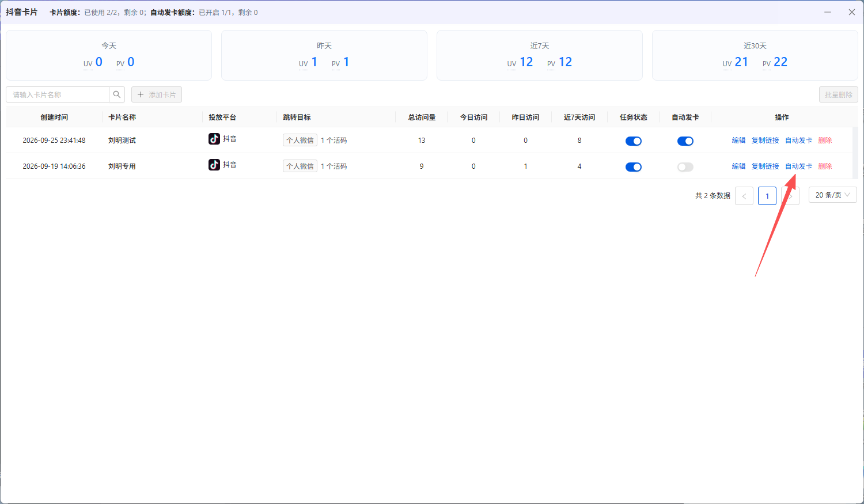Select the 近7天 statistics card
Image resolution: width=864 pixels, height=504 pixels.
(540, 55)
